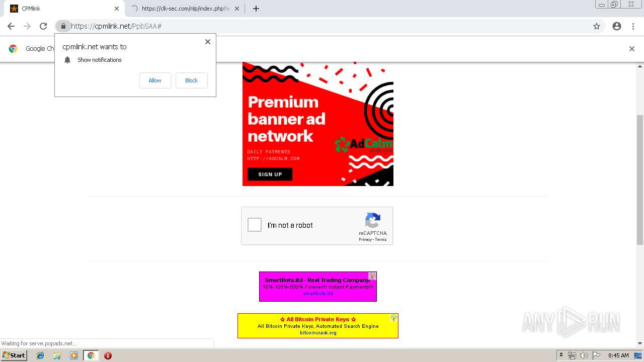Open the Chrome profile avatar menu
Viewport: 644px width, 362px height.
coord(617,26)
